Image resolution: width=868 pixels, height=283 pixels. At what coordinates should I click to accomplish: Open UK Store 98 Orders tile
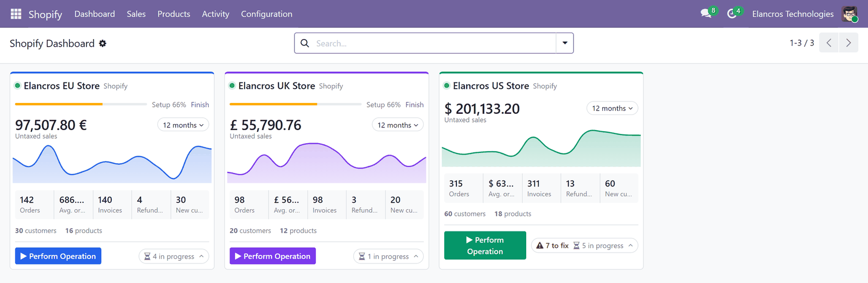pyautogui.click(x=248, y=205)
